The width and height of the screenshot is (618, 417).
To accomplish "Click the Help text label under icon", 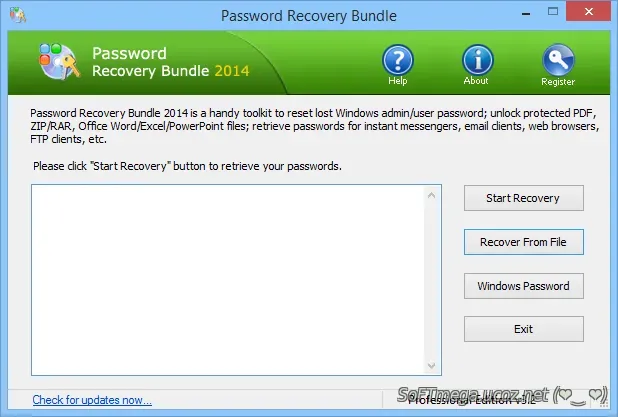I will 398,81.
